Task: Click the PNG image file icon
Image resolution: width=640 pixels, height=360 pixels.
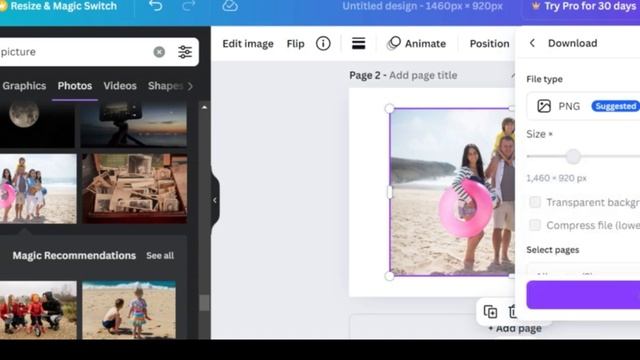Action: click(544, 106)
